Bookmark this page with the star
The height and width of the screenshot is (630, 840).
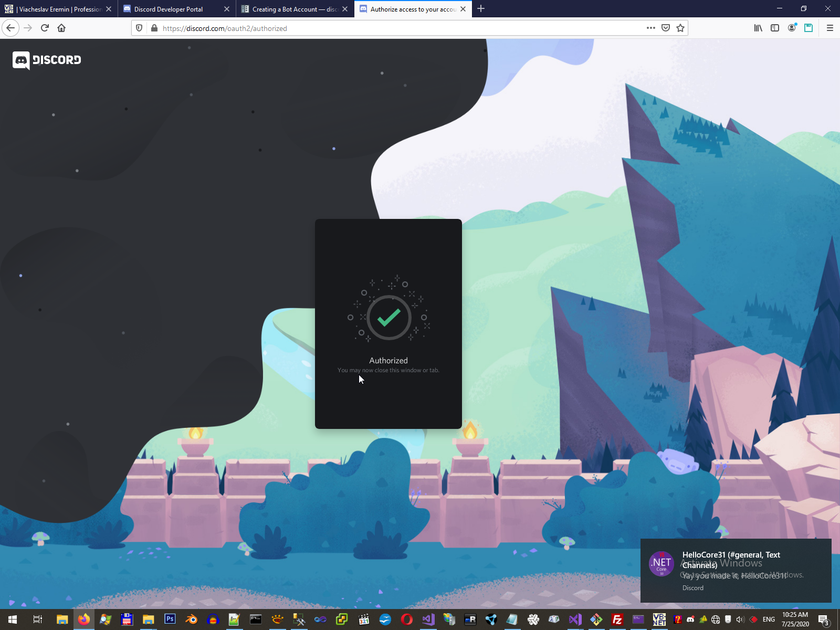pyautogui.click(x=680, y=28)
